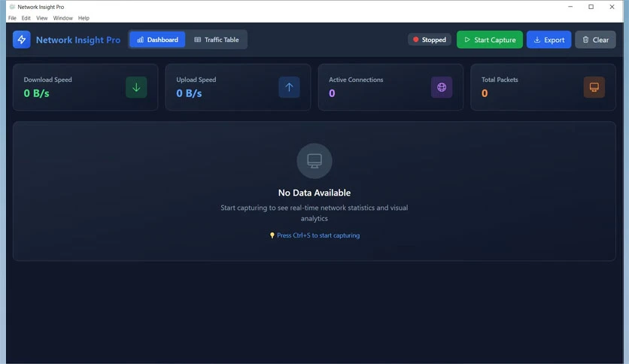Click the Upload Speed label
Screen dimensions: 629x364
(x=196, y=80)
